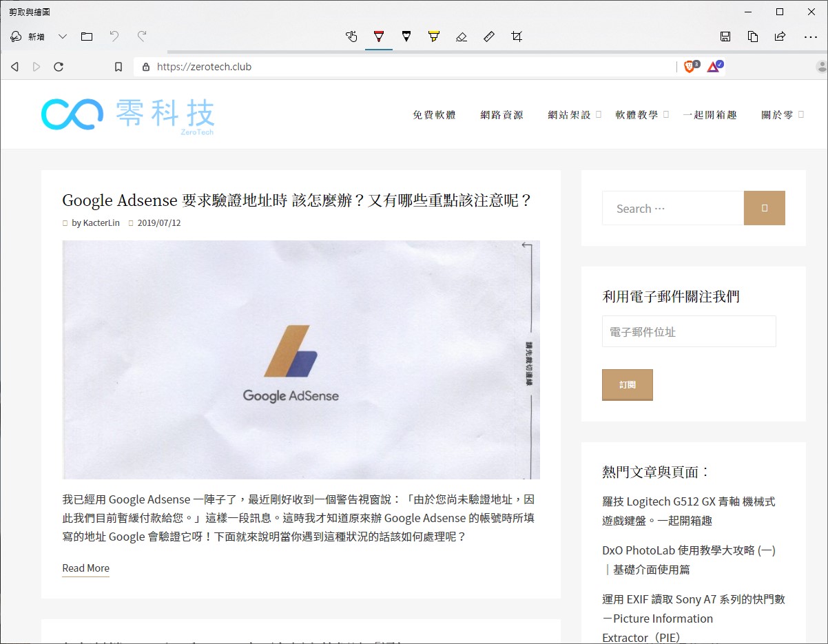Click the author link KacterLin

click(101, 222)
